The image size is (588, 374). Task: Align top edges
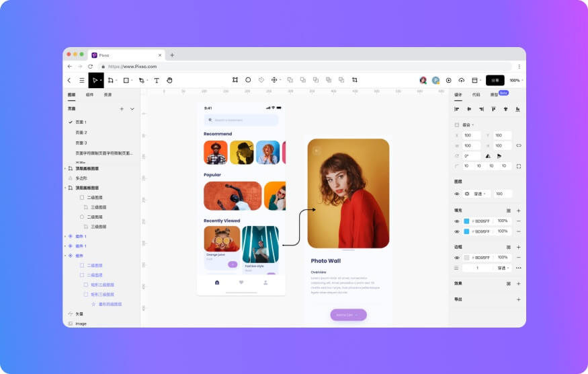coord(493,109)
